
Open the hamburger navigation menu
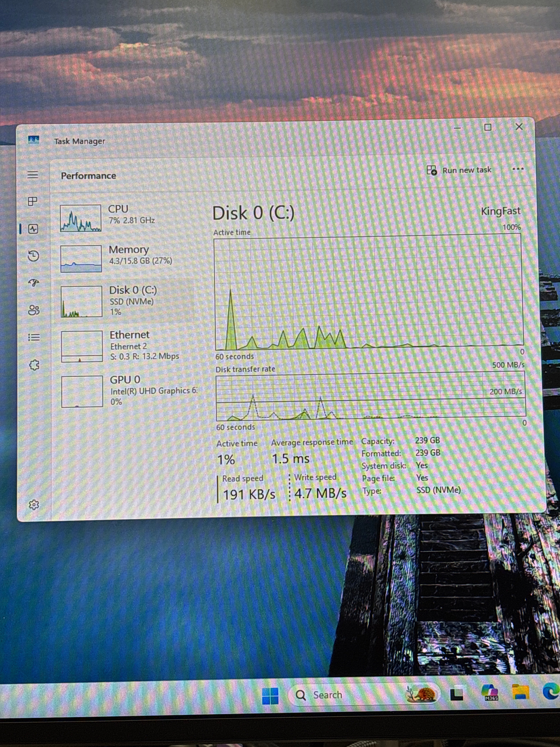click(x=33, y=175)
